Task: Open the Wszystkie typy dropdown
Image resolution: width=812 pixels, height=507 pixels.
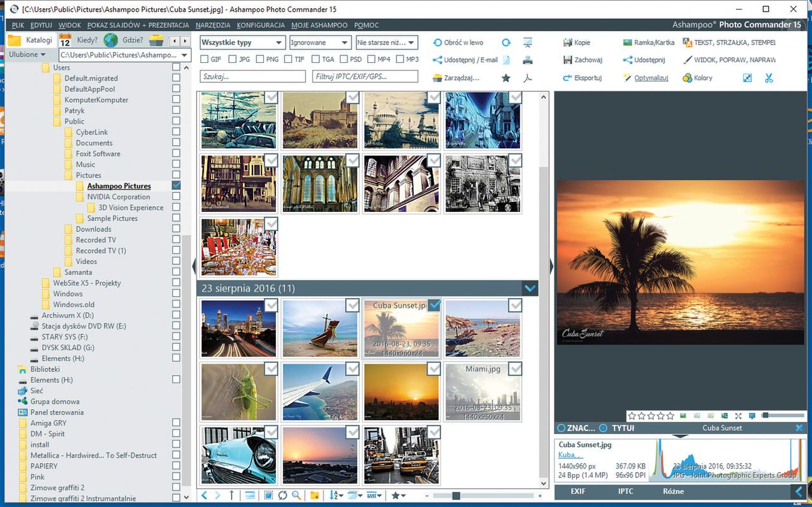Action: [242, 43]
